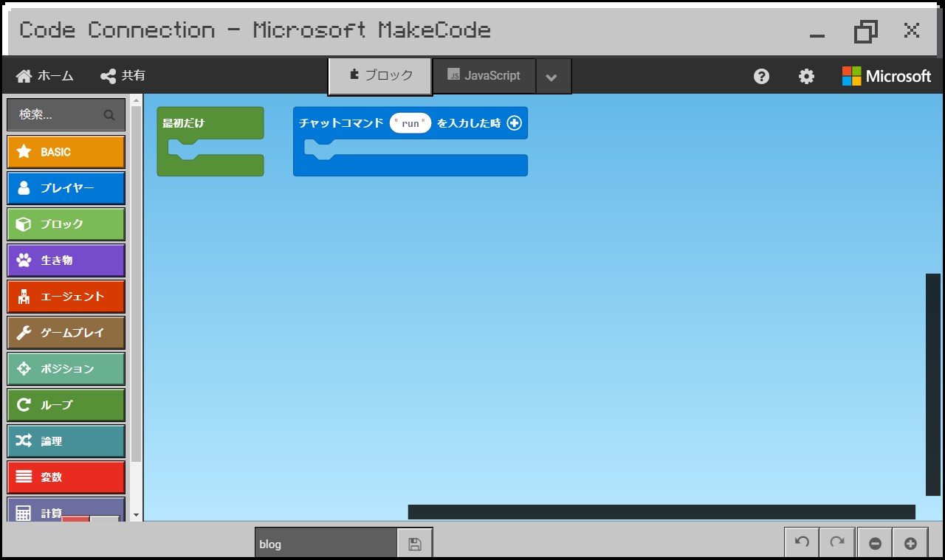Click the wrench icon on ゲームプレイ

tap(24, 333)
